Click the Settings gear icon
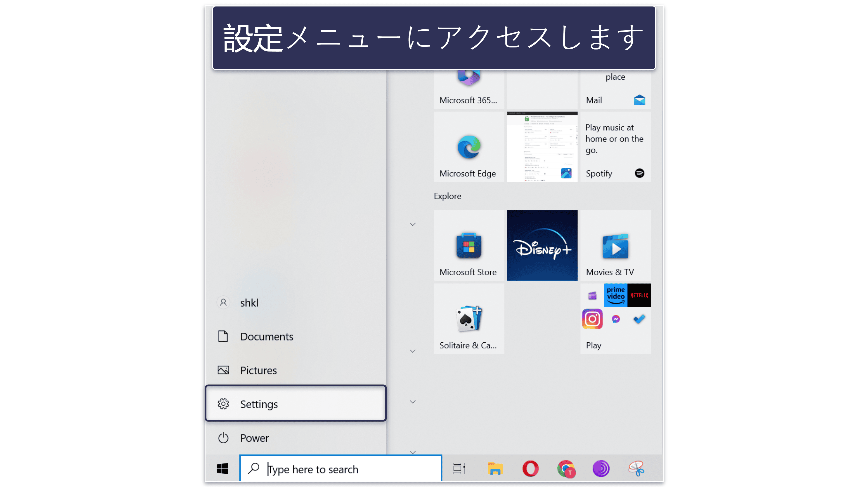868x487 pixels. pos(223,403)
